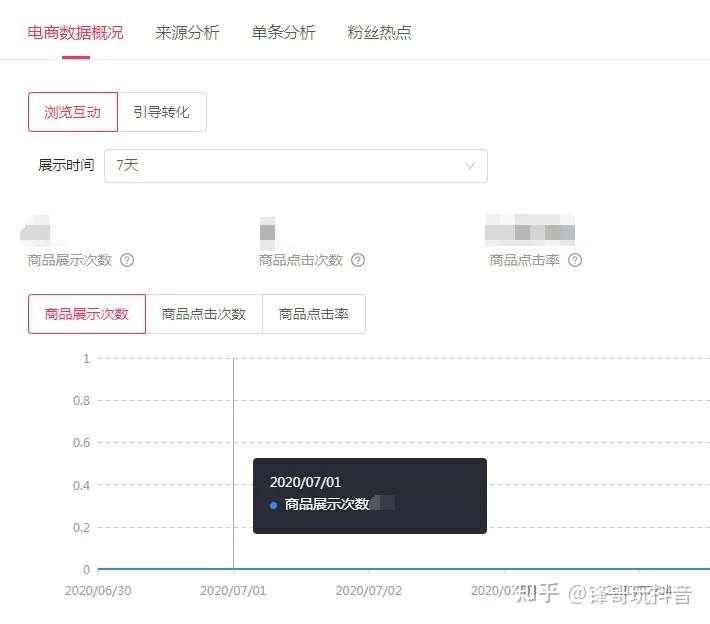Open the 电商数据概况 tab
The image size is (710, 624).
click(75, 33)
